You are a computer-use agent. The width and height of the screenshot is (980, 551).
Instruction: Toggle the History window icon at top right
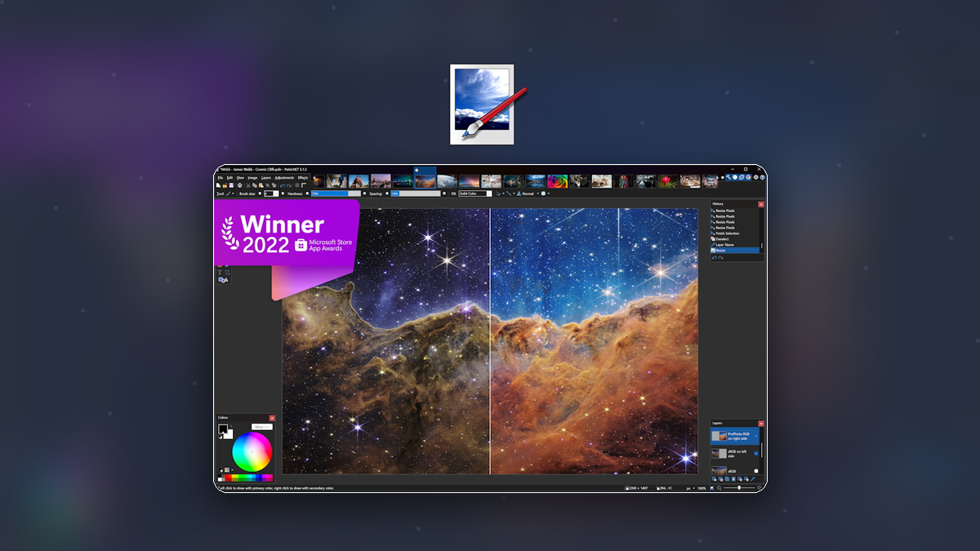pyautogui.click(x=735, y=177)
